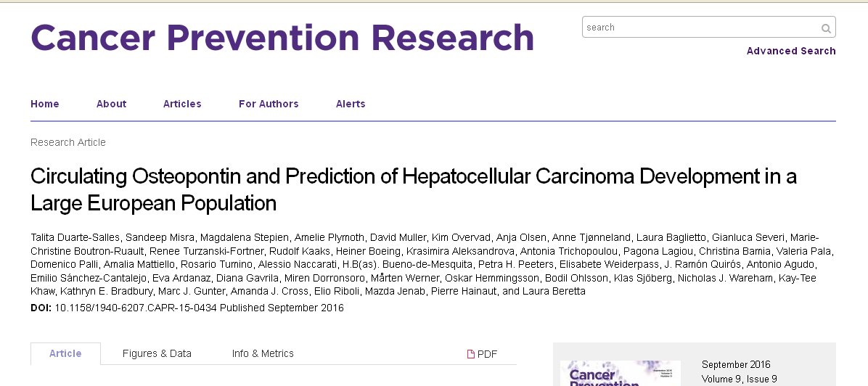Switch to the Figures & Data tab
The image size is (868, 386).
pos(157,353)
